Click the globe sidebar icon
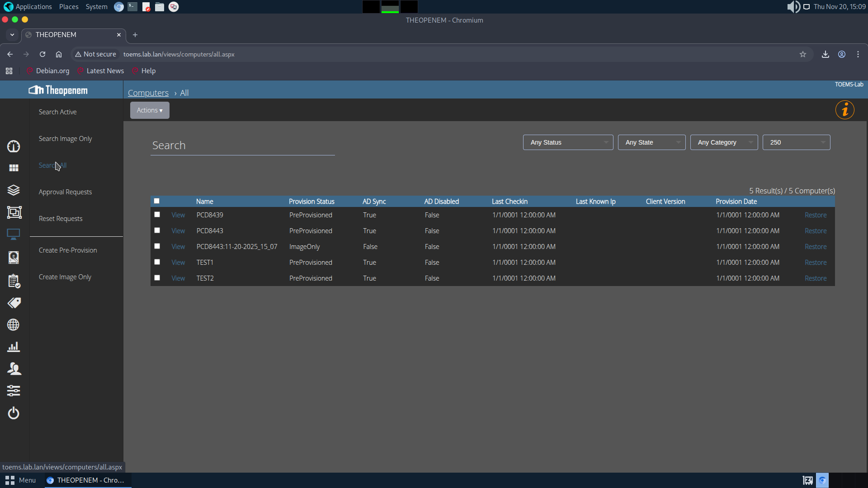 point(14,325)
